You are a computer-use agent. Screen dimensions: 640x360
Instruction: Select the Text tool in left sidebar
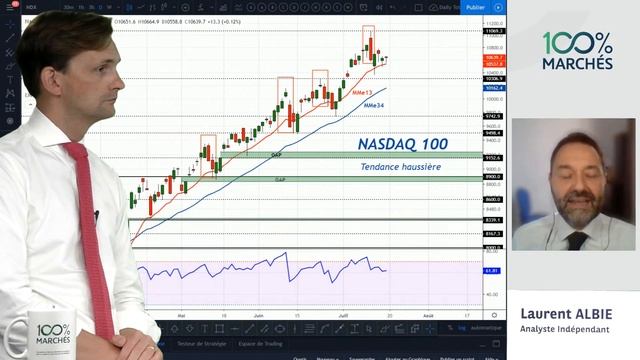[10, 80]
